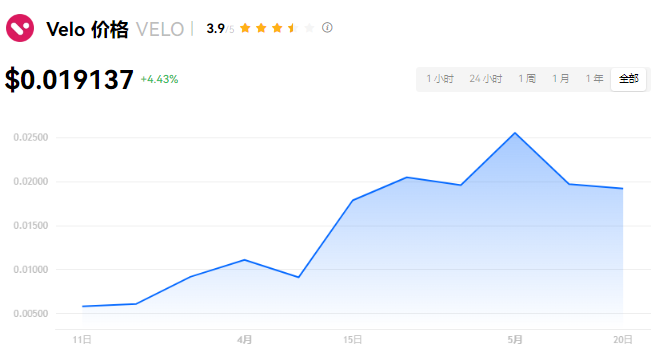Screen dimensions: 664x362
Task: Switch chart to 1月 range
Action: click(x=561, y=79)
